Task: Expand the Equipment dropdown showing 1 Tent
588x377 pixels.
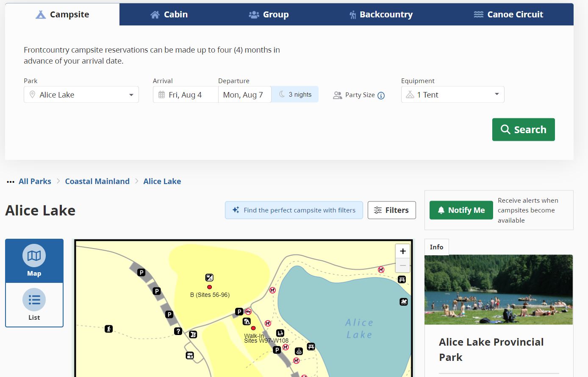Action: coord(452,95)
